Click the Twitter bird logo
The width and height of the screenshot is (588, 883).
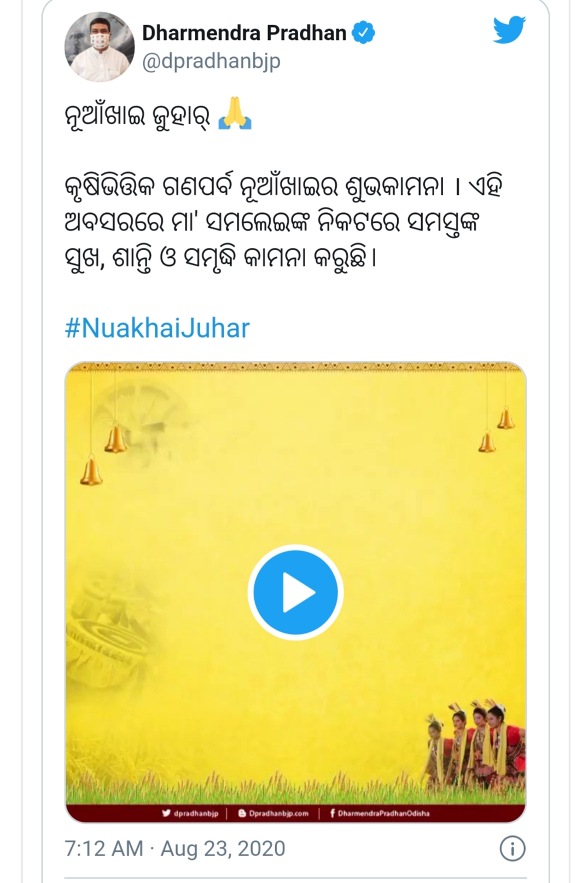click(x=509, y=30)
